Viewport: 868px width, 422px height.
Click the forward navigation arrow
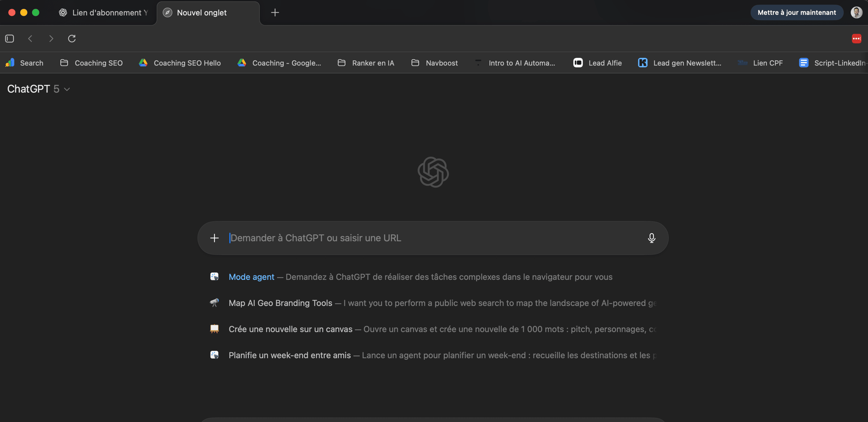coord(51,38)
